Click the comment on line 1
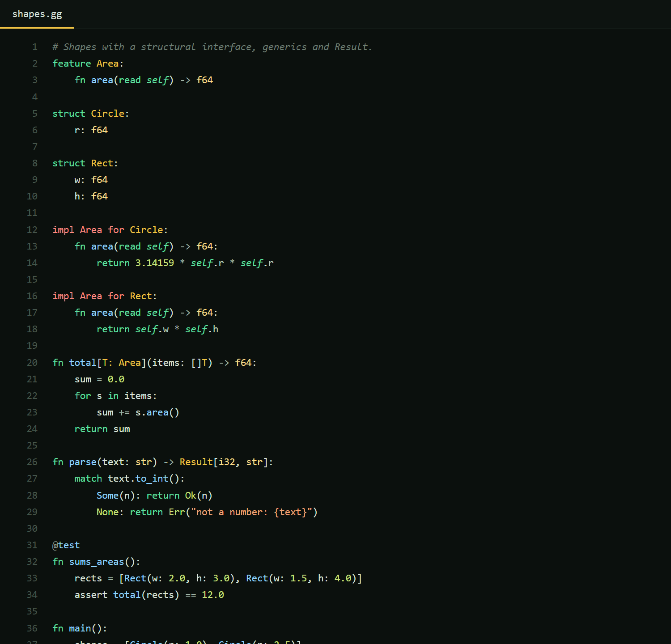 [212, 47]
